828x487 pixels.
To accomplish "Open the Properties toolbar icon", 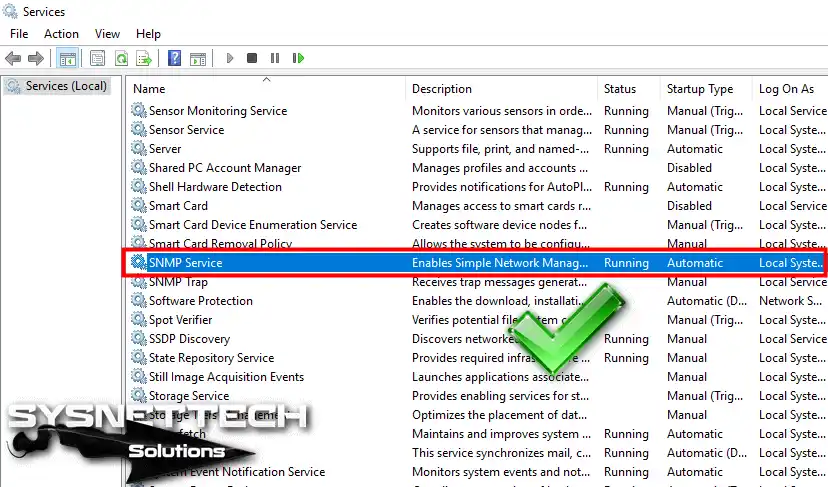I will pos(98,58).
